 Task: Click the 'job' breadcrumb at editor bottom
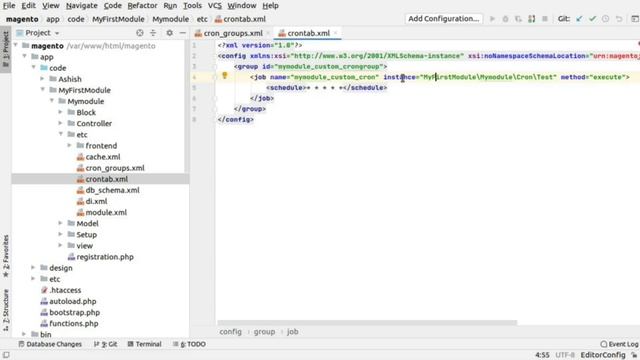point(292,332)
